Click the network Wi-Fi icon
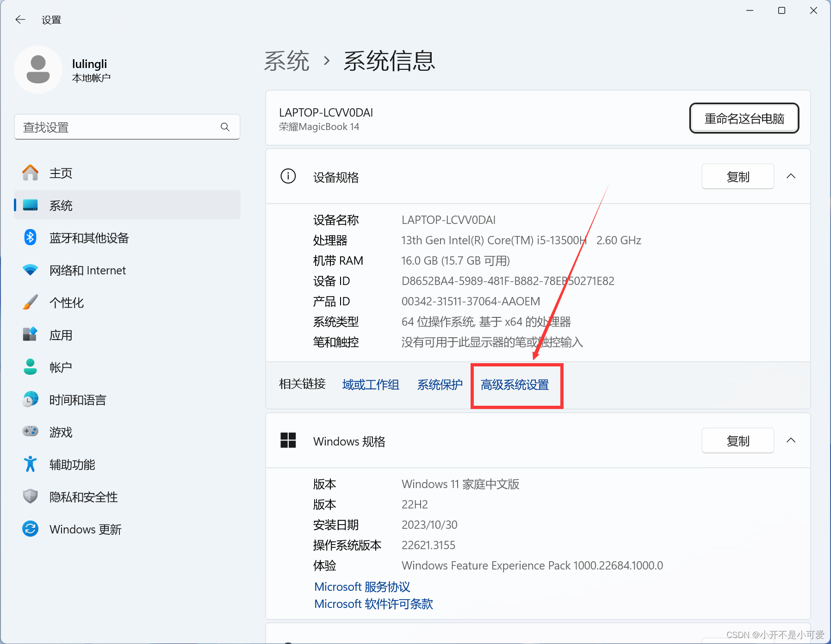This screenshot has height=644, width=831. click(x=31, y=270)
